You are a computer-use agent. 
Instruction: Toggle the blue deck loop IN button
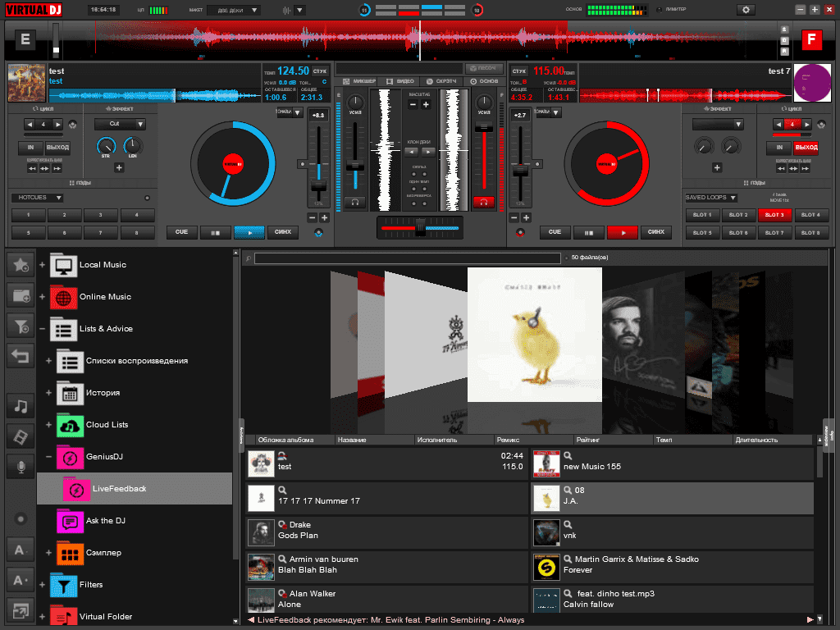coord(30,148)
